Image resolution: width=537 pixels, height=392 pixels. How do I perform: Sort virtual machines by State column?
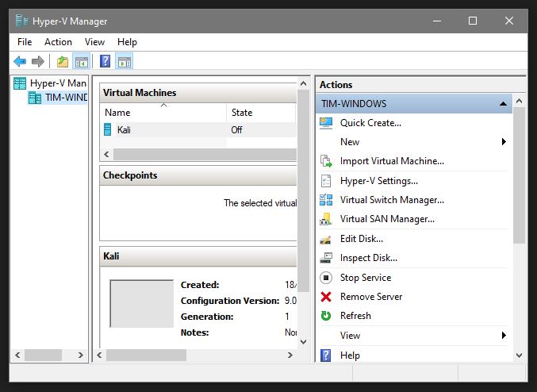coord(242,113)
